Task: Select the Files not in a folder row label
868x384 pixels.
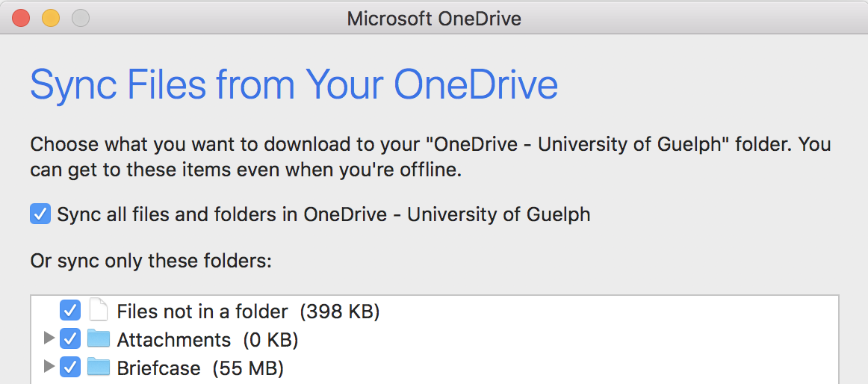Action: [202, 312]
